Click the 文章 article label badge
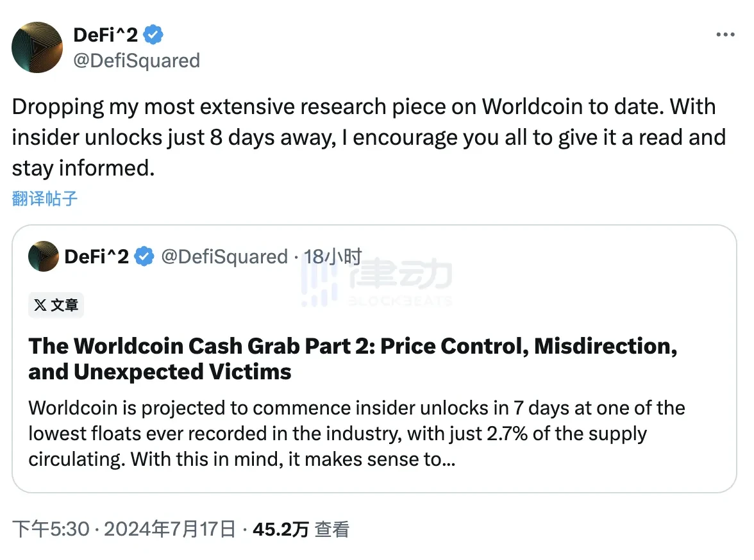 56,306
